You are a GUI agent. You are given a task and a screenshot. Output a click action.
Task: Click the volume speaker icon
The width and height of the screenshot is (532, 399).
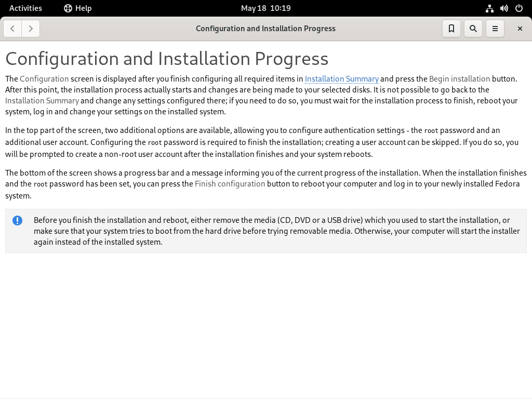coord(504,8)
